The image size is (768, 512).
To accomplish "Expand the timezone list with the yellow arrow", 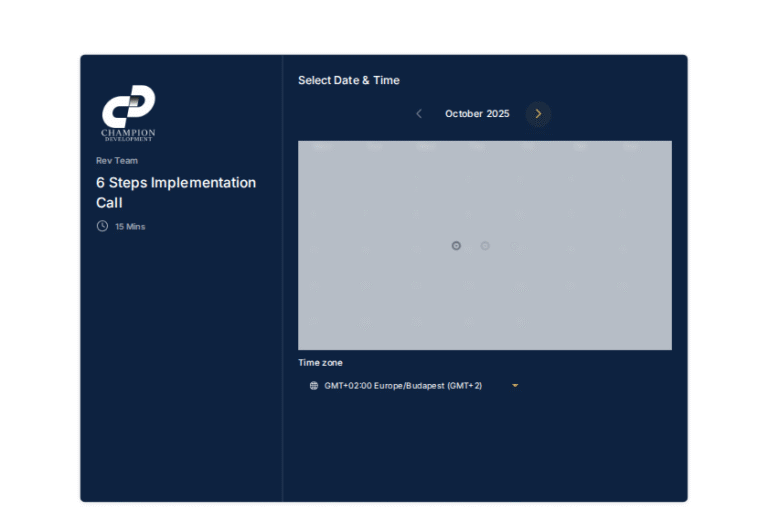I will click(x=515, y=386).
